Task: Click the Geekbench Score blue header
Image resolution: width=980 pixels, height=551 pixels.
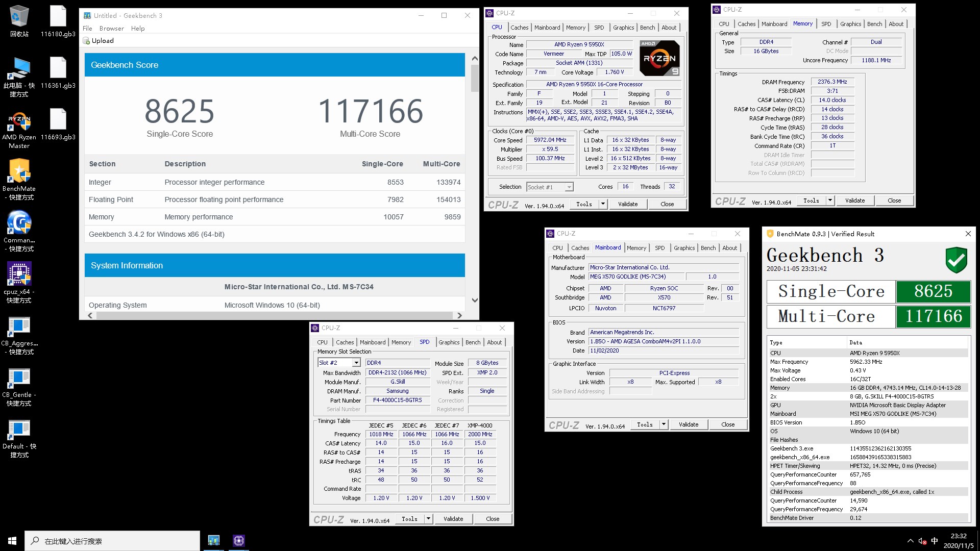Action: (x=275, y=65)
